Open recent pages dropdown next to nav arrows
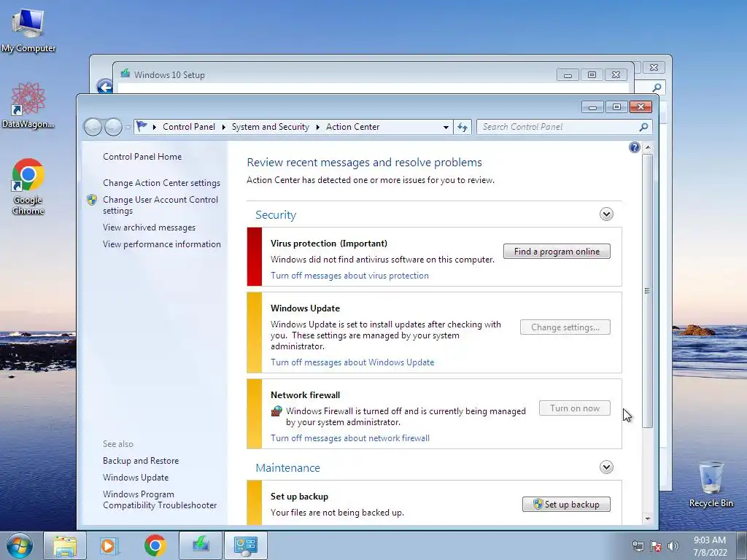Image resolution: width=747 pixels, height=560 pixels. 128,127
